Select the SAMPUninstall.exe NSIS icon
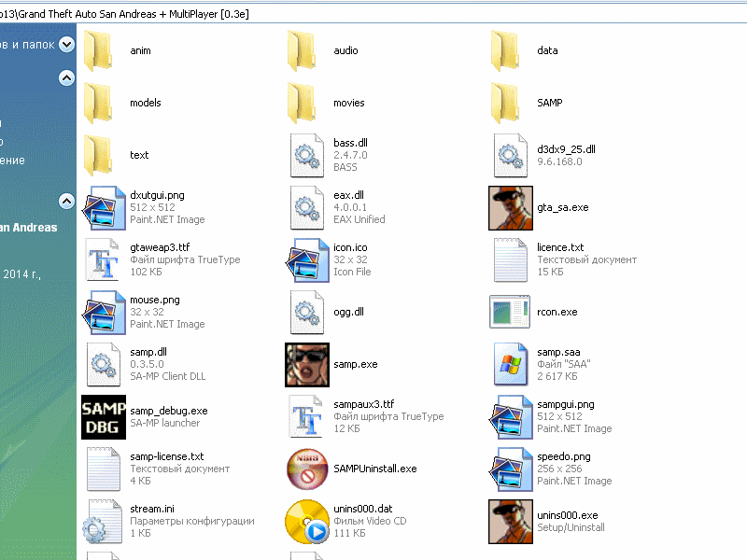Viewport: 747px width, 560px height. point(307,469)
